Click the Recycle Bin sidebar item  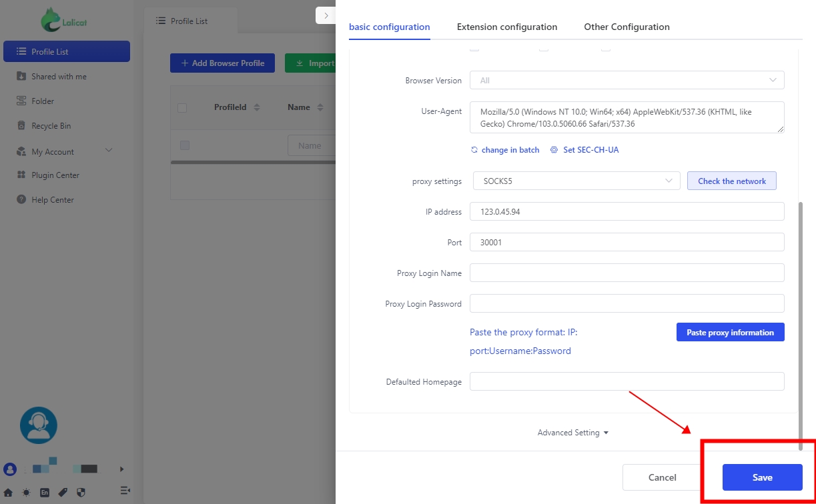pyautogui.click(x=51, y=126)
